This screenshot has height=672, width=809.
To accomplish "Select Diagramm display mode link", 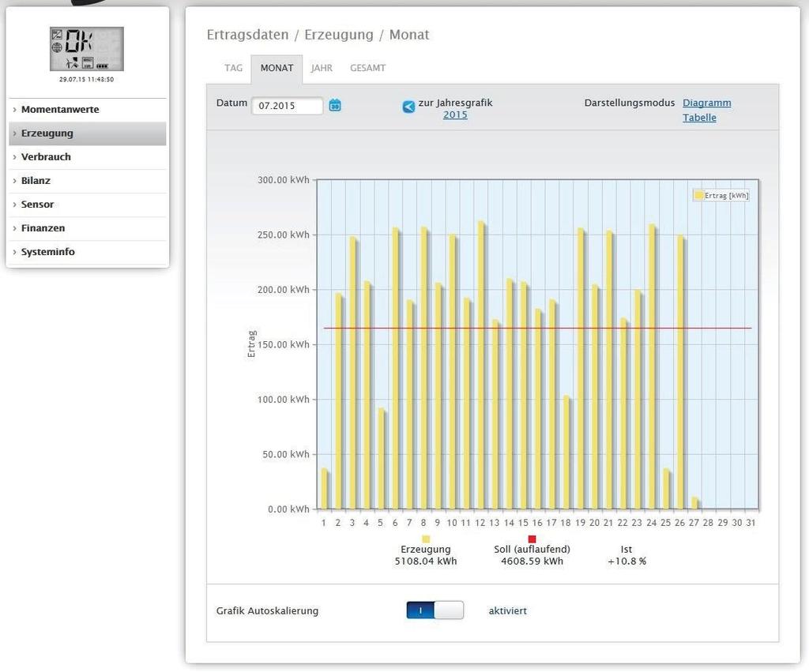I will pyautogui.click(x=706, y=103).
